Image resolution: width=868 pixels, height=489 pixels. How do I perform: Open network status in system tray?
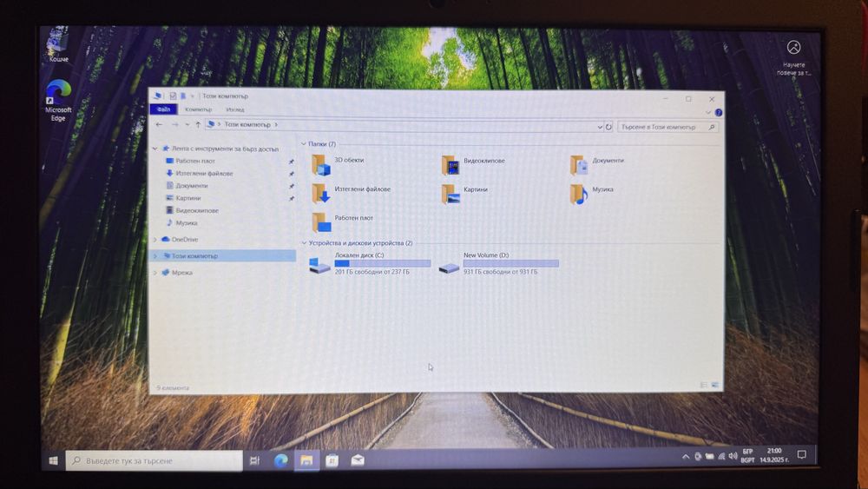click(721, 456)
